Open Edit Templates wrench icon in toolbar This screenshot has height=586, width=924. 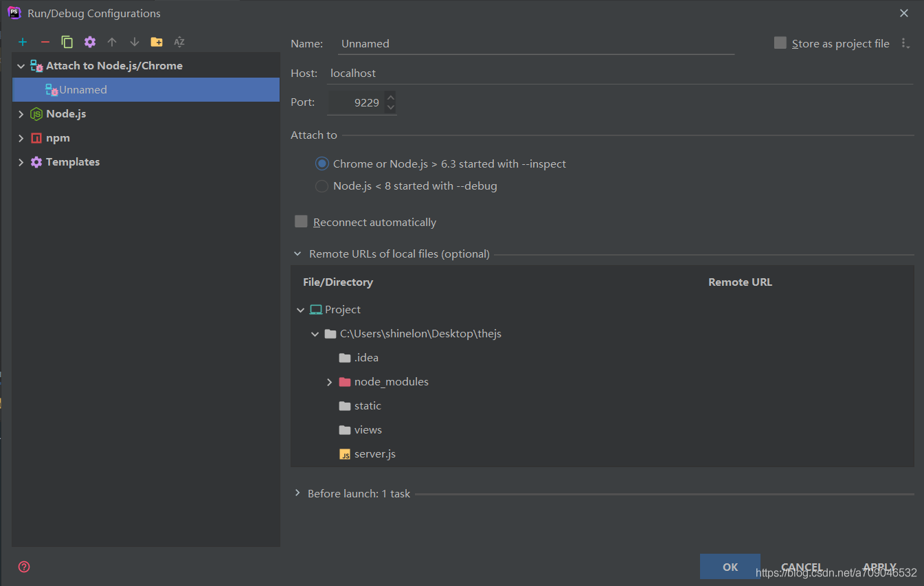tap(90, 42)
